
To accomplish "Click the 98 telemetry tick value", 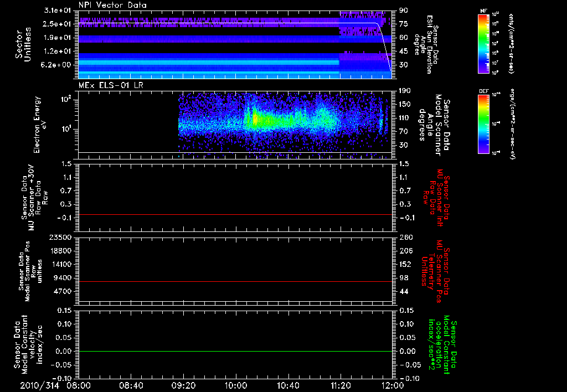I will [x=404, y=278].
